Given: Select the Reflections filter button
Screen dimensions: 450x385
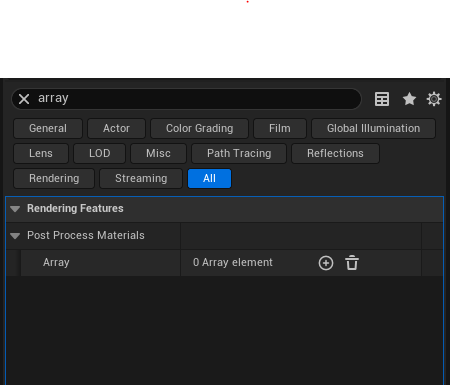Looking at the screenshot, I should click(x=335, y=153).
